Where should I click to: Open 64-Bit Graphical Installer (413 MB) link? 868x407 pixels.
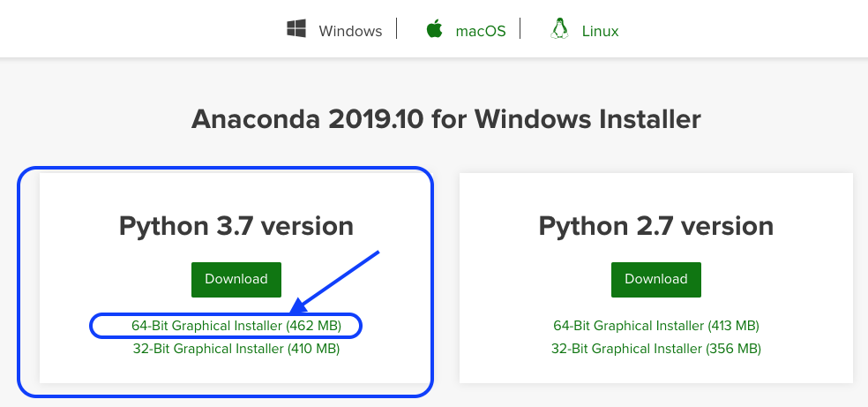[x=655, y=326]
